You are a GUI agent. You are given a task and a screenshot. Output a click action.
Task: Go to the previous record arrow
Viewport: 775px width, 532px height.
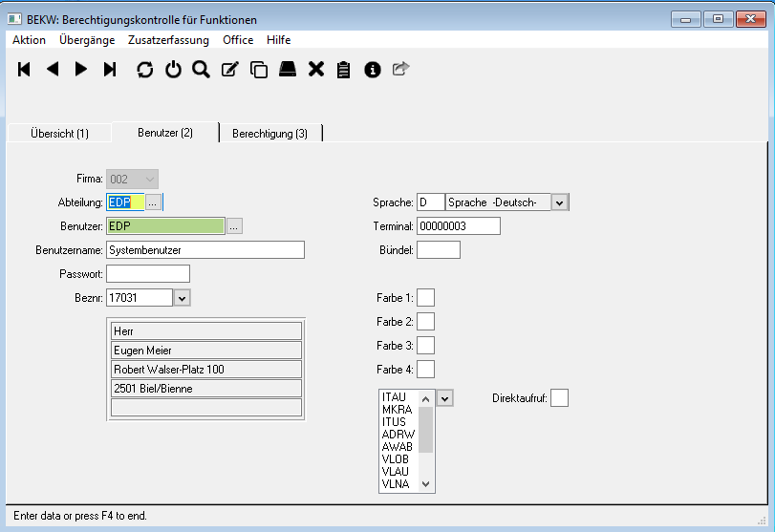[x=53, y=69]
